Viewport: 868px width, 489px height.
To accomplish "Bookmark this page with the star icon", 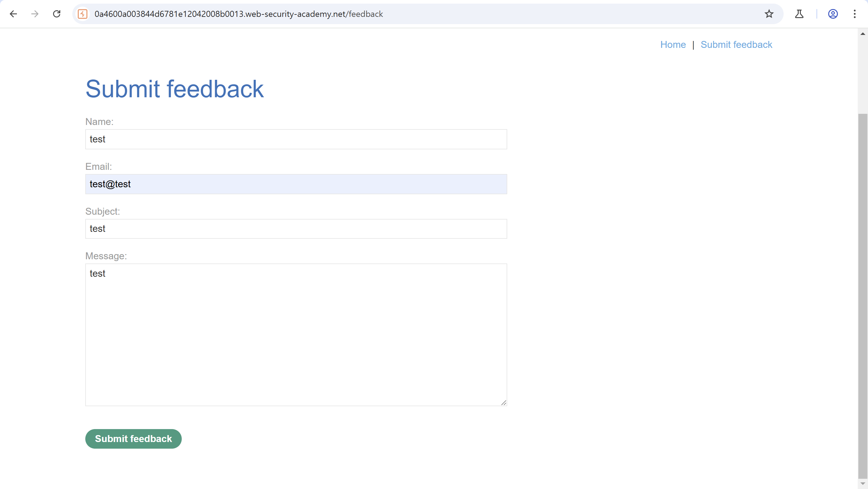I will click(769, 14).
